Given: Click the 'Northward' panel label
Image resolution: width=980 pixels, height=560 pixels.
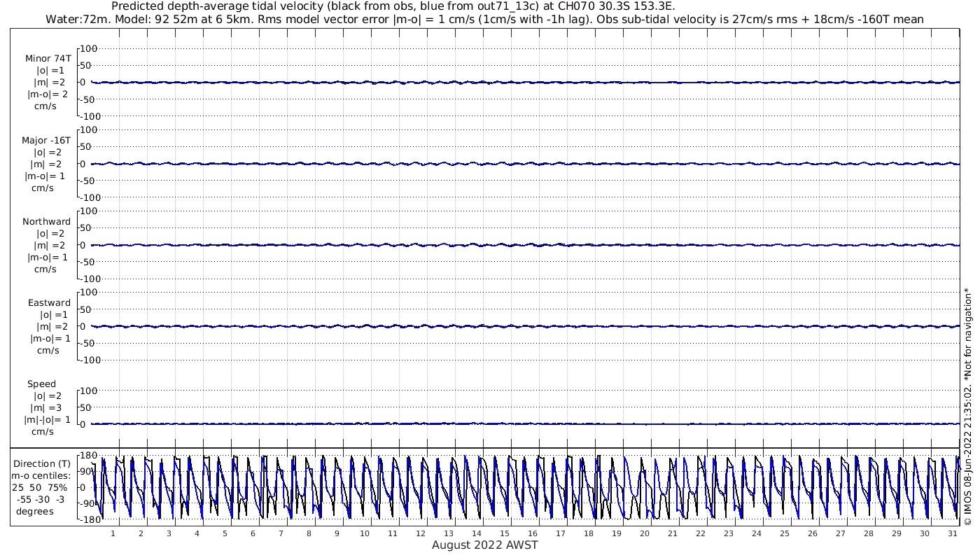Looking at the screenshot, I should tap(46, 221).
